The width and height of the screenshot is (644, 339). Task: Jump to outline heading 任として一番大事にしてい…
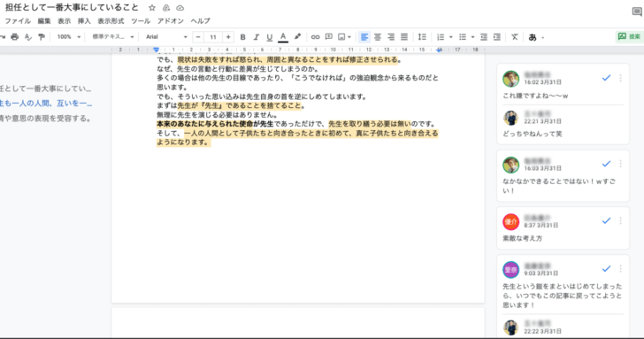[x=46, y=89]
